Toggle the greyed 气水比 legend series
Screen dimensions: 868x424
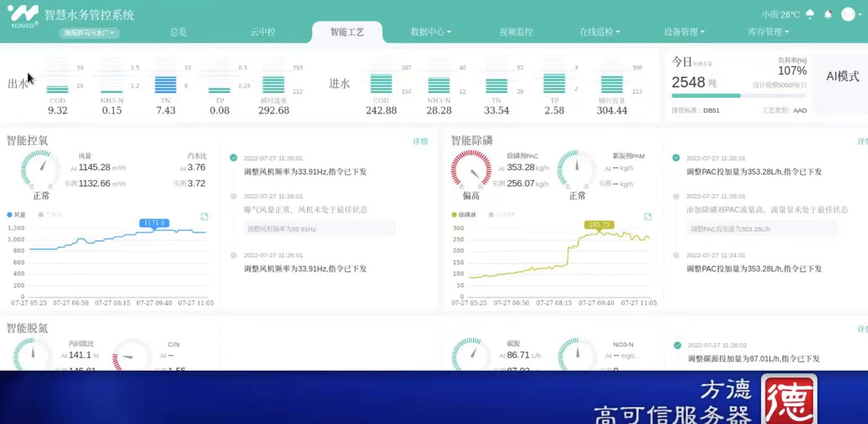[50, 215]
